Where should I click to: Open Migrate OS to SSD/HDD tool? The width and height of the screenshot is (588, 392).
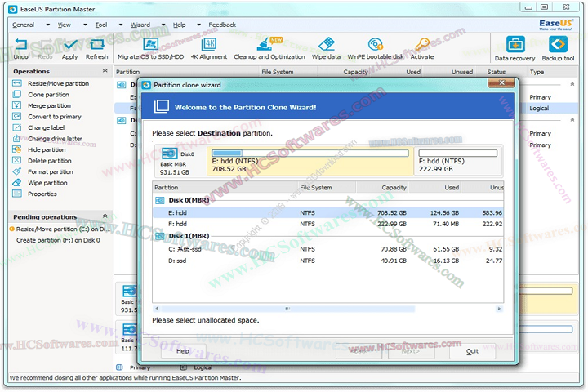(151, 49)
